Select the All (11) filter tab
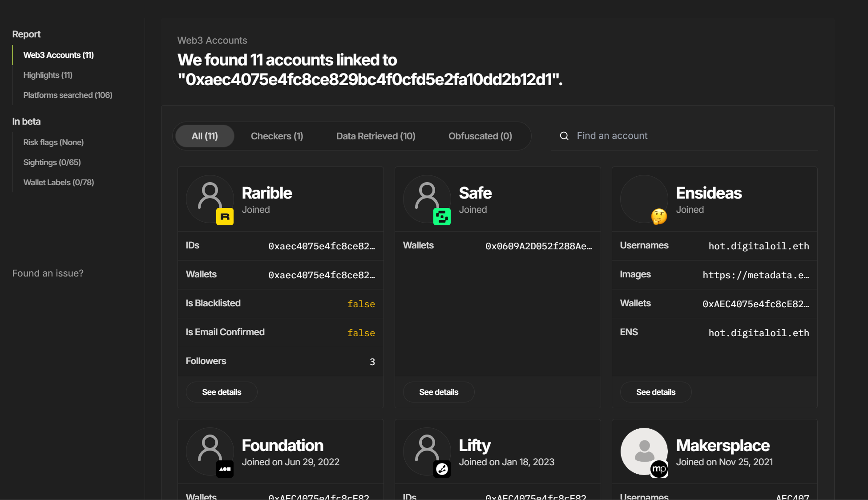The height and width of the screenshot is (500, 868). [205, 136]
